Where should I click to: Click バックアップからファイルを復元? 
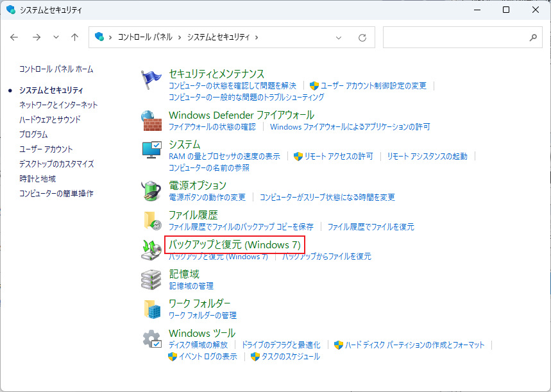(x=326, y=256)
